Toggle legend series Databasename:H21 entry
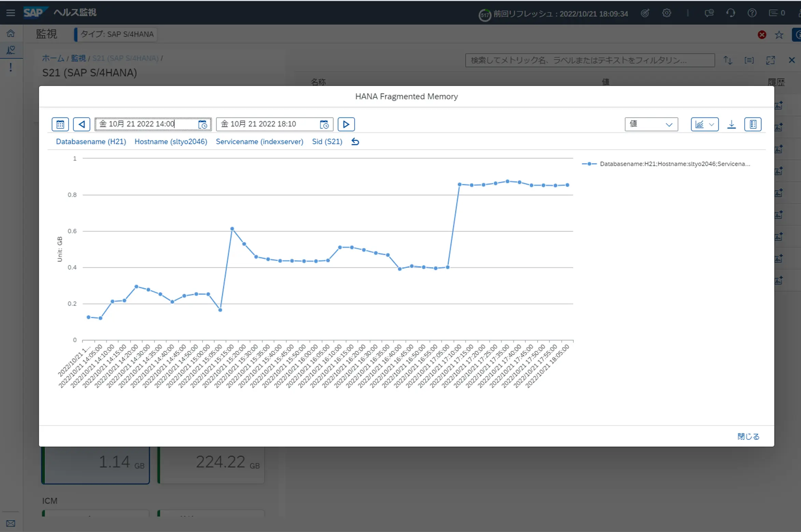 pos(666,164)
